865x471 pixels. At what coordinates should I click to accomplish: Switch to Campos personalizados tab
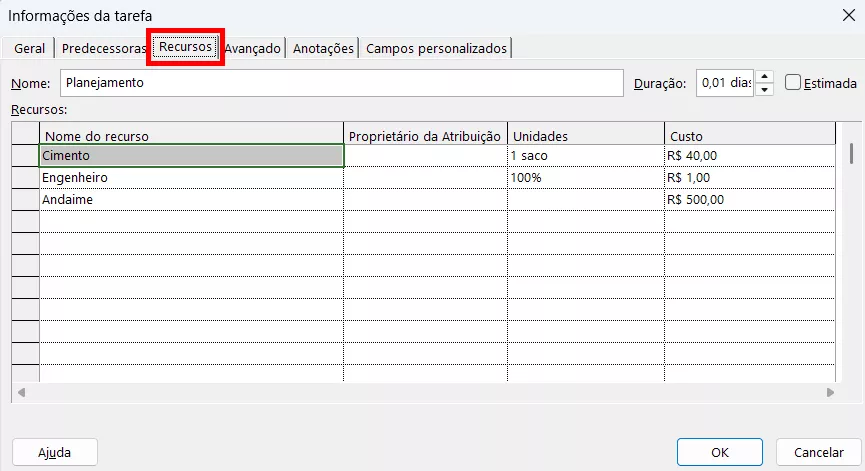[x=436, y=48]
